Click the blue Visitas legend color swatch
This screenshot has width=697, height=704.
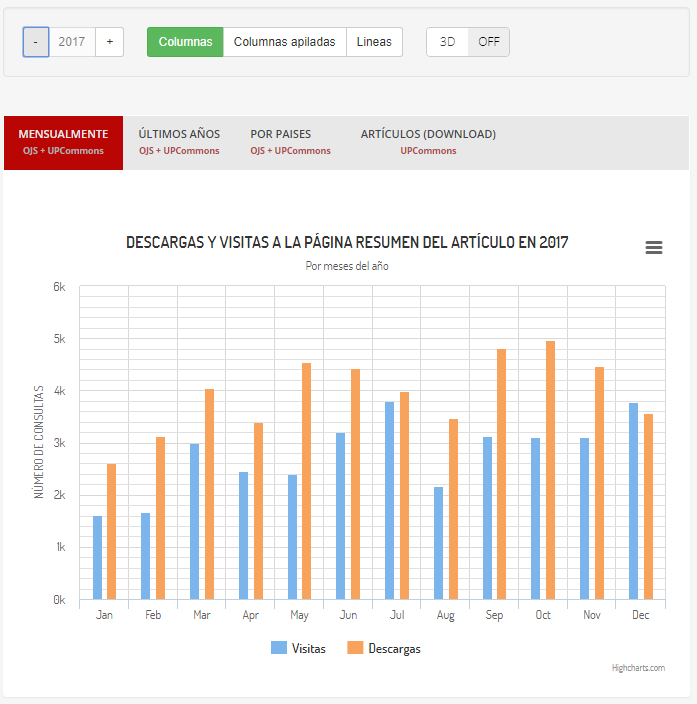coord(278,648)
